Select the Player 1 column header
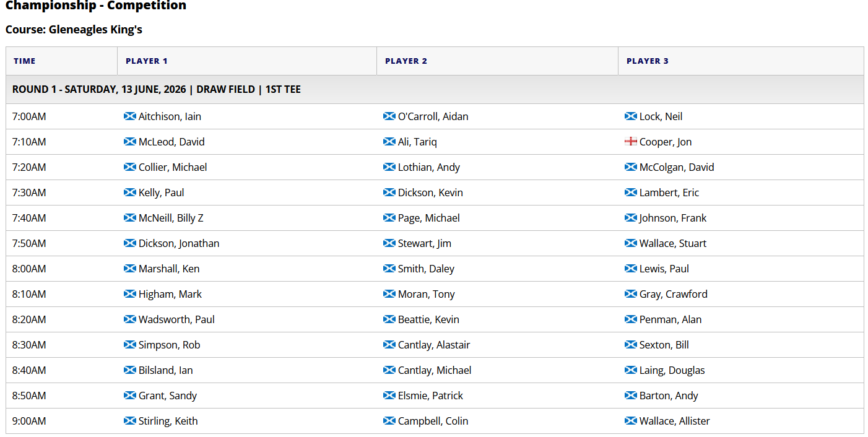 tap(147, 61)
